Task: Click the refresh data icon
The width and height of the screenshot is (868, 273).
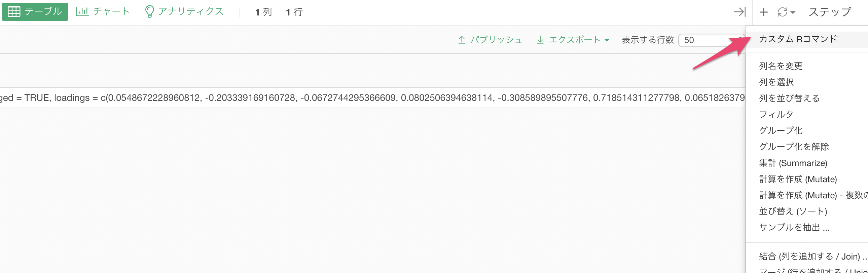Action: pyautogui.click(x=783, y=12)
